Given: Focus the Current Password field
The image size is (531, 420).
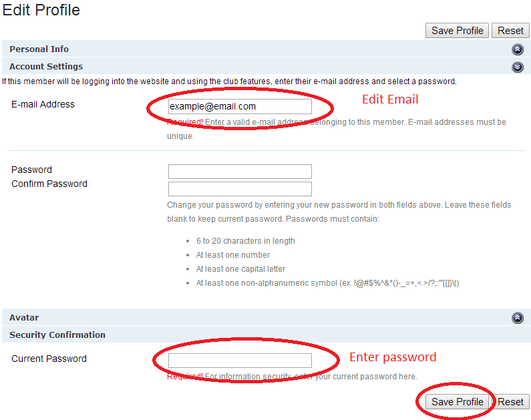Looking at the screenshot, I should click(x=240, y=361).
